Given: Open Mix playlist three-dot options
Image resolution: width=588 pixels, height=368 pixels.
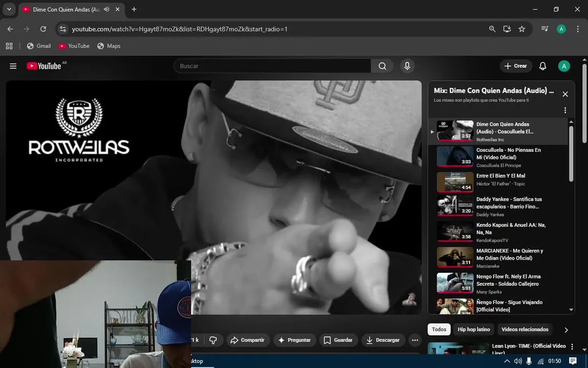Looking at the screenshot, I should 565,110.
